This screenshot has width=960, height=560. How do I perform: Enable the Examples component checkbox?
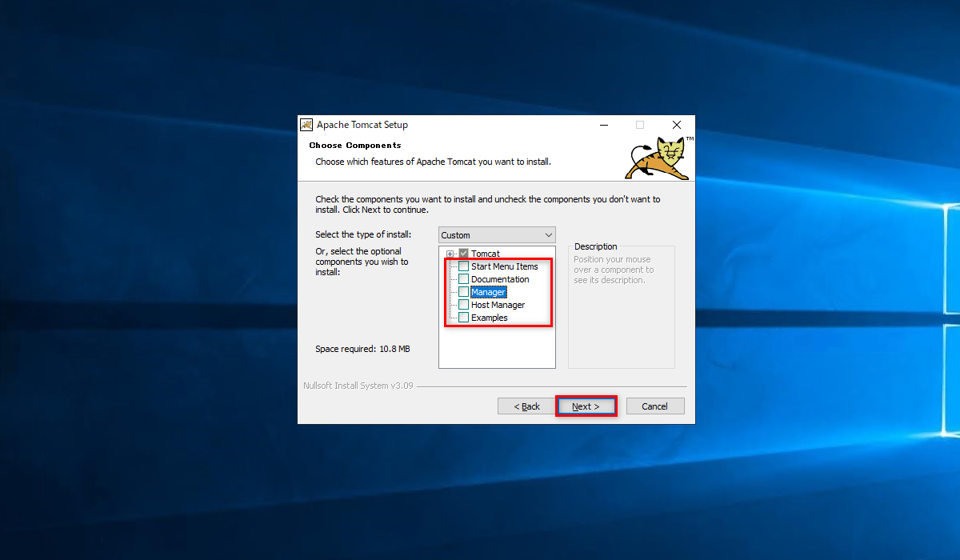pyautogui.click(x=463, y=318)
